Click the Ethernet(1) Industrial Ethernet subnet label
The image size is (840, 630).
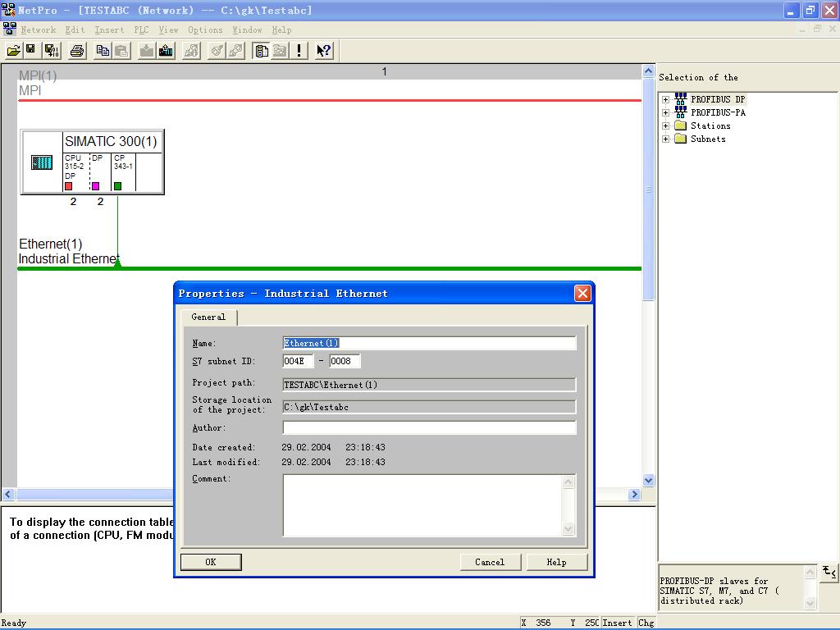pos(69,251)
